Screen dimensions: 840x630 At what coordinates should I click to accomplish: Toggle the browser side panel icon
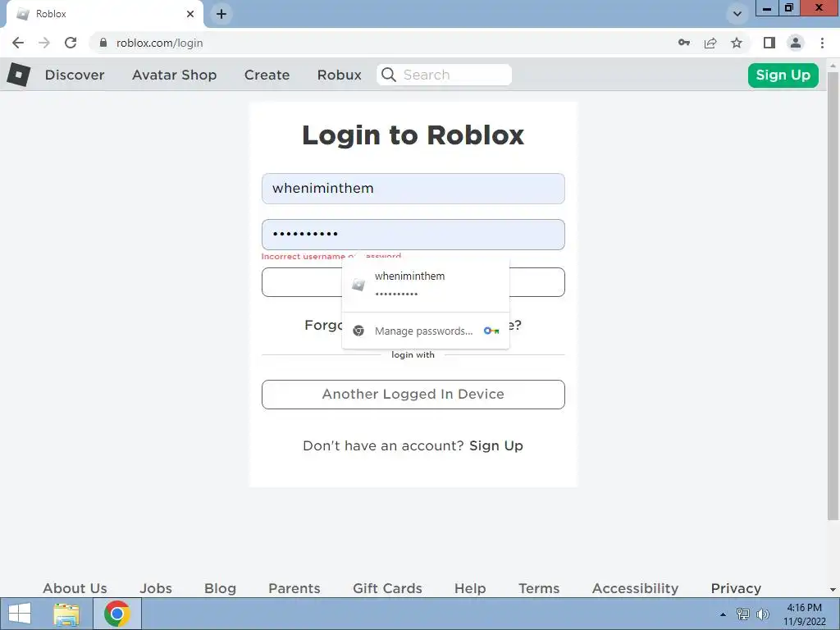coord(769,43)
